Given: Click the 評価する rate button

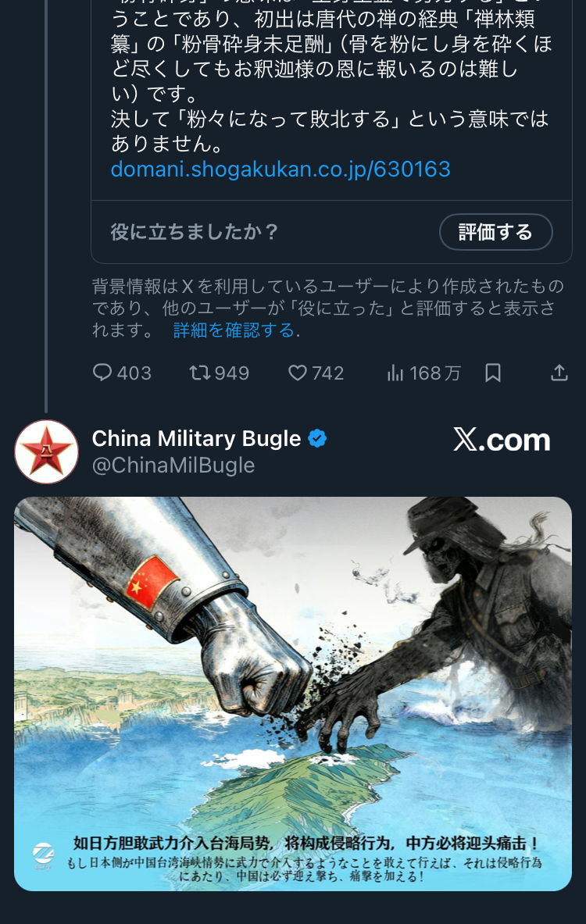Looking at the screenshot, I should pos(496,232).
